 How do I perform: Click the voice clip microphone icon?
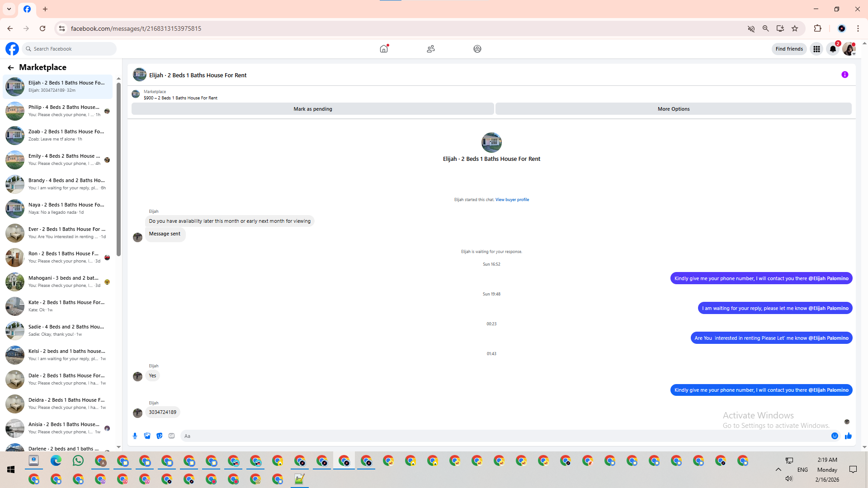(x=135, y=436)
